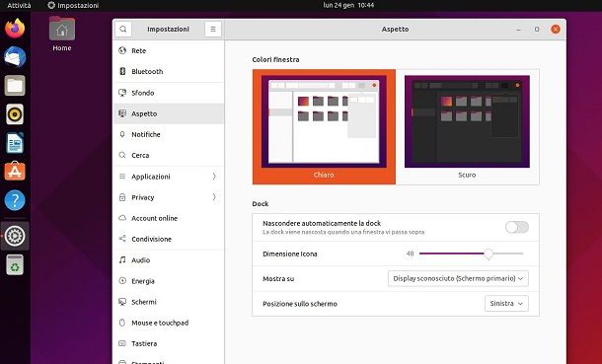
Task: Click the Aspetto title in header bar
Action: click(x=395, y=30)
